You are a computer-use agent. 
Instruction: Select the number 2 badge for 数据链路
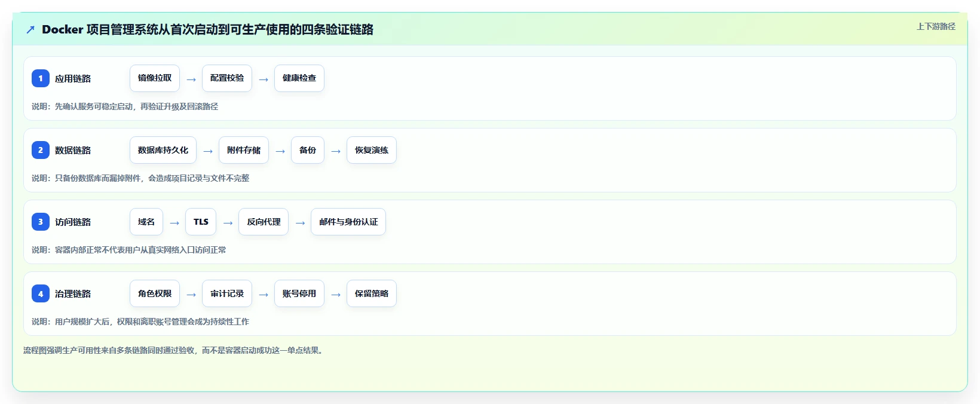click(x=41, y=150)
